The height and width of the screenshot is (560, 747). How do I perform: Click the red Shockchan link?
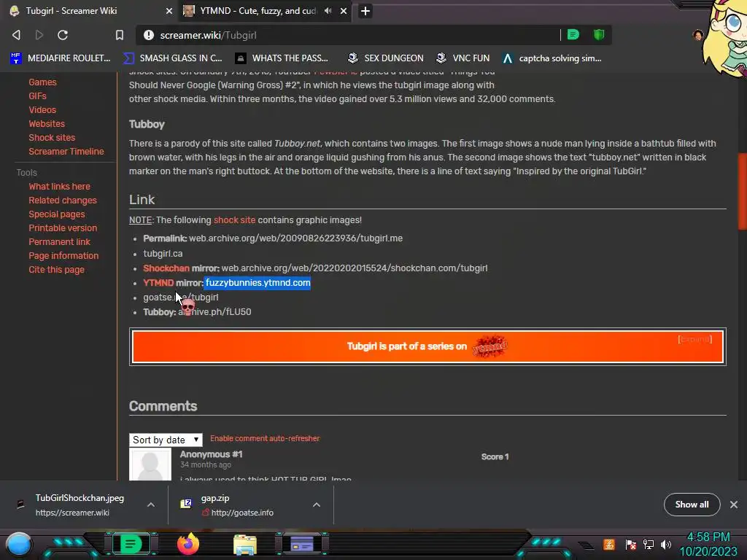point(166,268)
